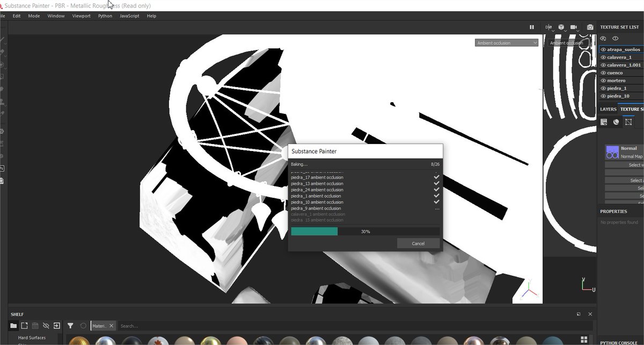Viewport: 644px width, 345px height.
Task: Click the shelf folder icon
Action: coord(13,326)
